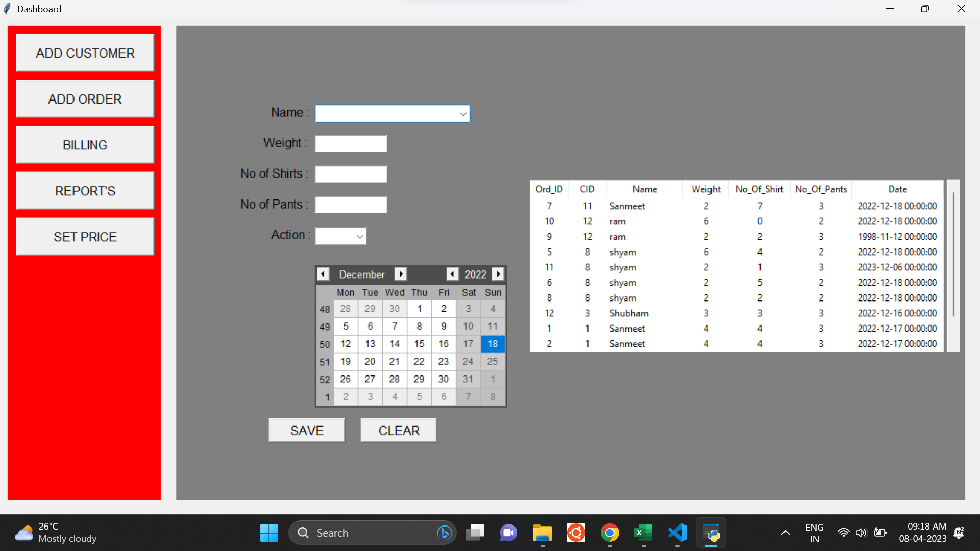Open the ADD CUSTOMER section

[x=85, y=53]
